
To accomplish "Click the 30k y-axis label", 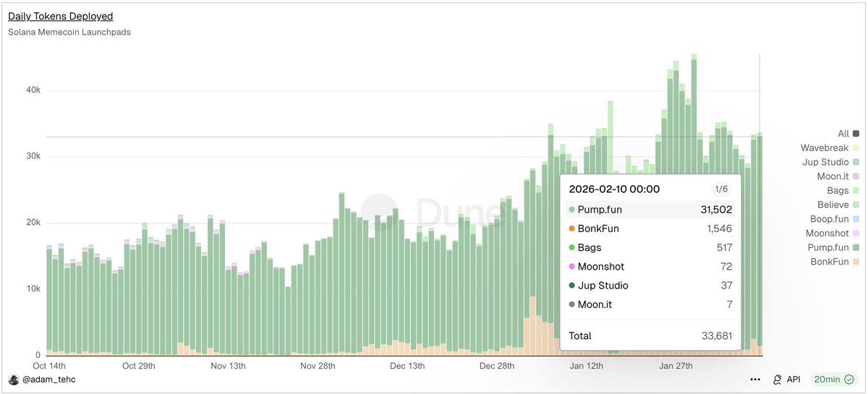I will pyautogui.click(x=33, y=157).
